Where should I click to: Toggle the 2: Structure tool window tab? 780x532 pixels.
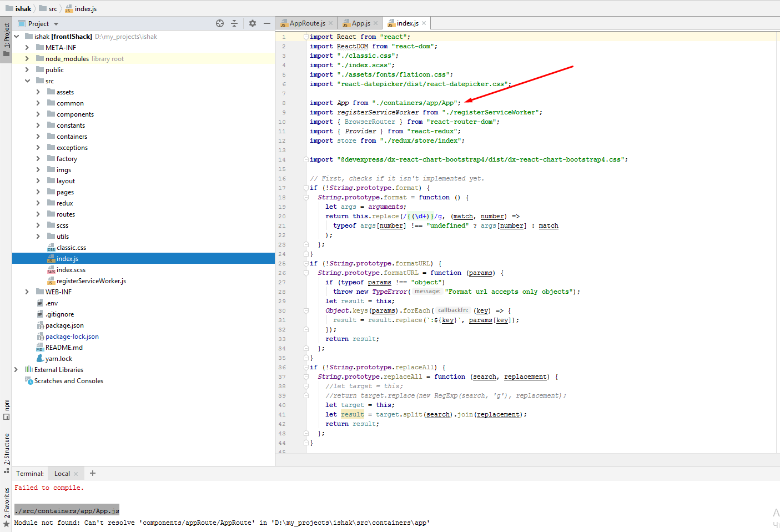pyautogui.click(x=6, y=453)
